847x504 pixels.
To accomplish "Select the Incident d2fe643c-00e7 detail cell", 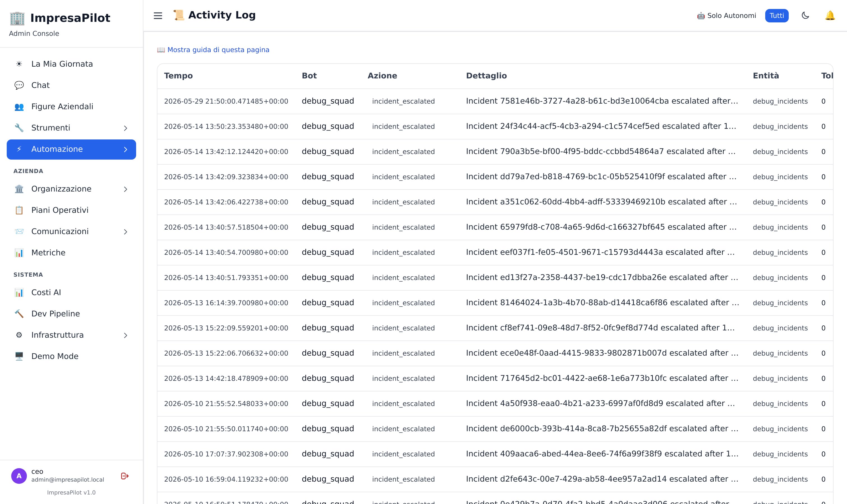I will (602, 479).
